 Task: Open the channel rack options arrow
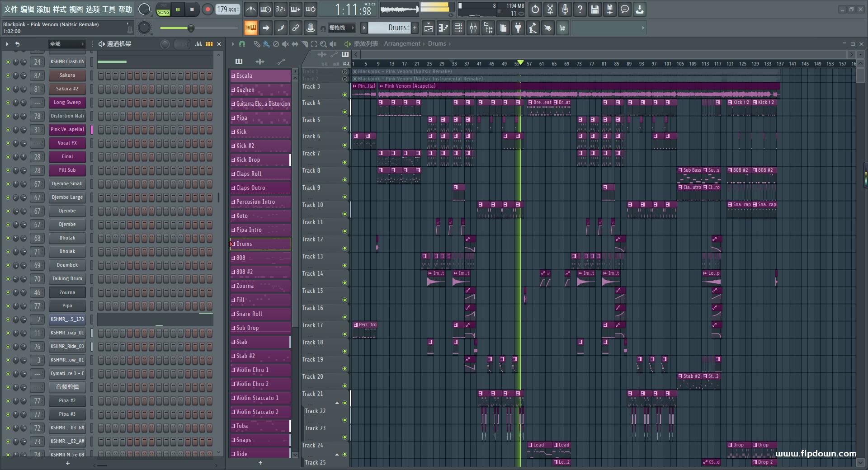click(7, 44)
